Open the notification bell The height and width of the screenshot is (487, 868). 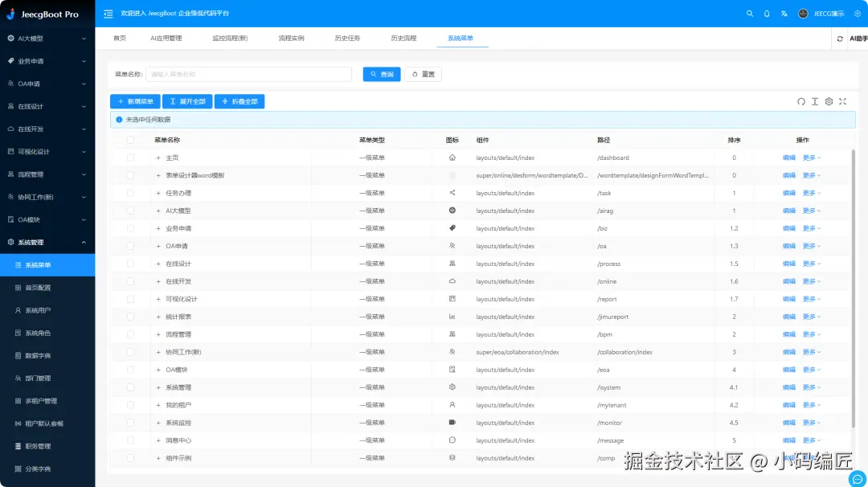tap(767, 14)
